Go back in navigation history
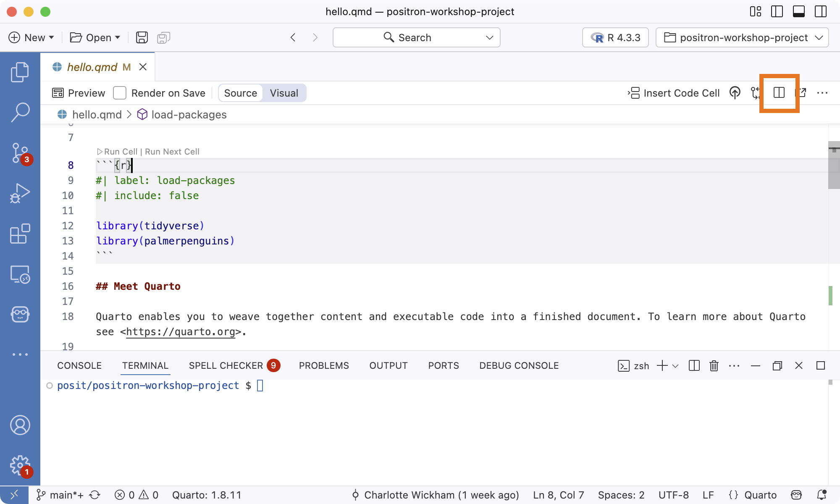The width and height of the screenshot is (840, 504). click(x=293, y=37)
